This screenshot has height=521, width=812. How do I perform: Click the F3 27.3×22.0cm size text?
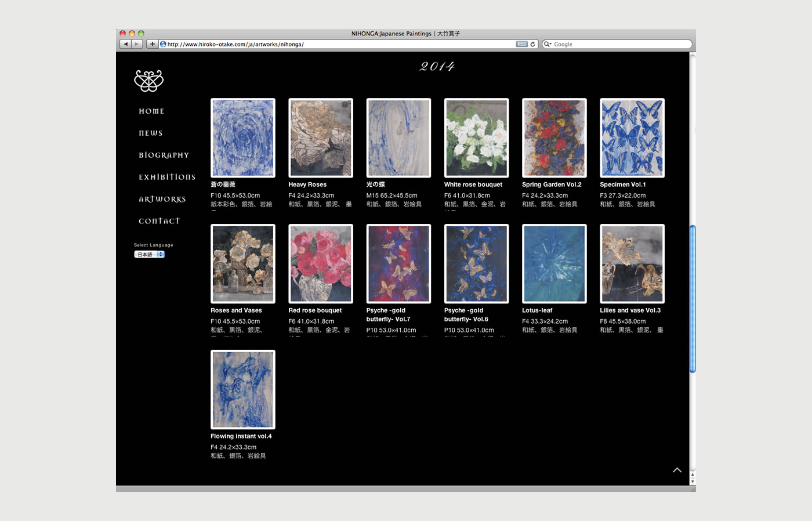pos(623,196)
